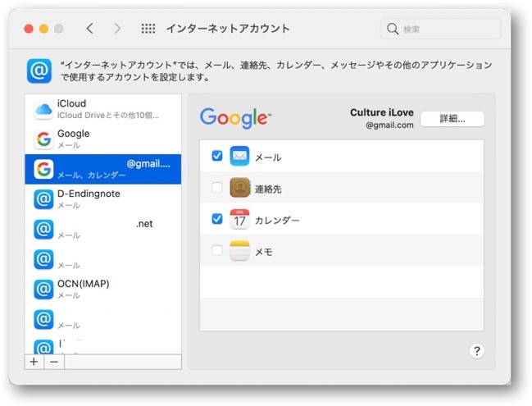Go back with the left chevron
This screenshot has width=532, height=406.
point(89,29)
